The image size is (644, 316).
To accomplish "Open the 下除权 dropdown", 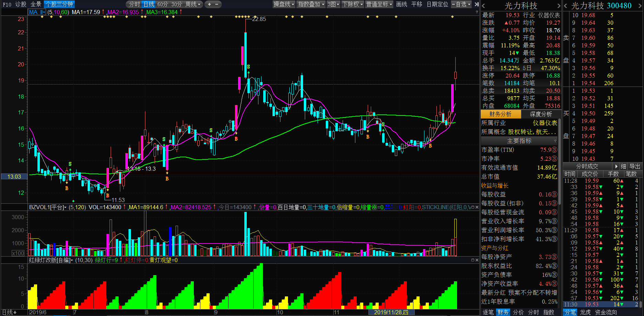I will (x=353, y=4).
